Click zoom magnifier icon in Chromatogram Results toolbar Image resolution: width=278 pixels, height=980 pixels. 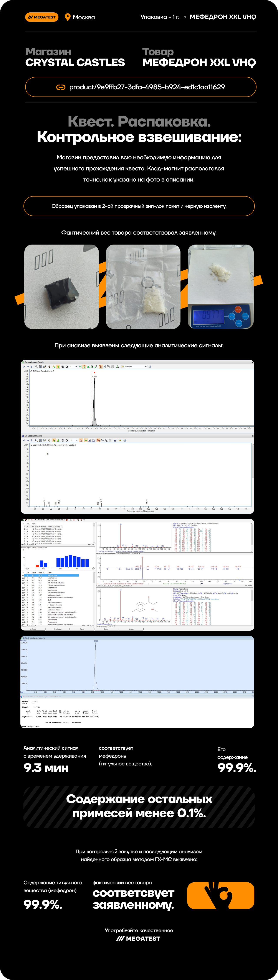(x=36, y=367)
